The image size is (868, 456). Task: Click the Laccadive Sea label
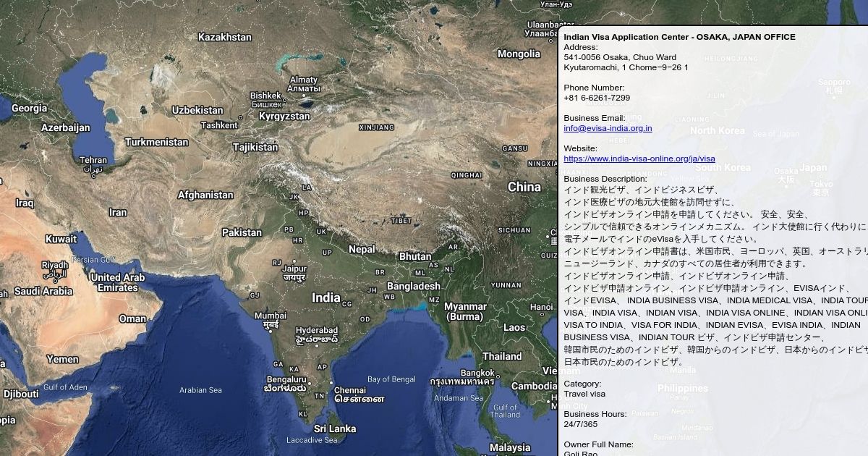tap(312, 440)
